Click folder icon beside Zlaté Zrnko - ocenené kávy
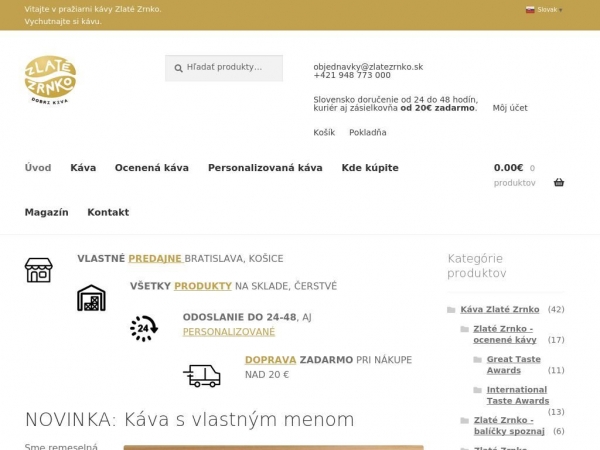The width and height of the screenshot is (600, 450). (465, 329)
